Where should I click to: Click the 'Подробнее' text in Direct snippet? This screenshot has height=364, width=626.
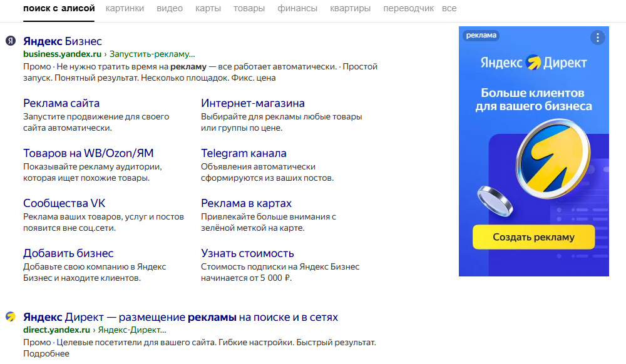46,353
